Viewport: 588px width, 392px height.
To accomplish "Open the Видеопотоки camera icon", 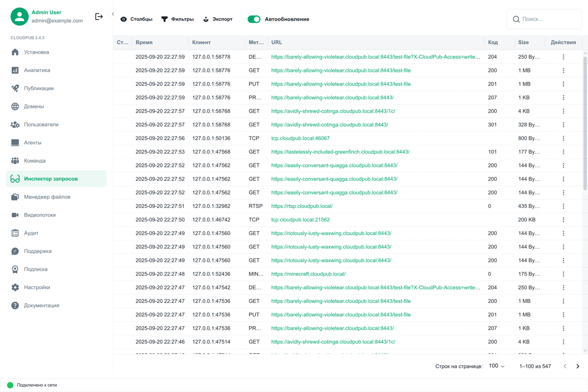I will point(15,215).
